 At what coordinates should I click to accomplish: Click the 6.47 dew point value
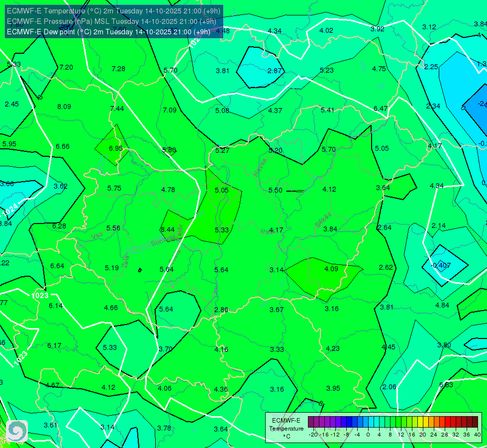pos(381,109)
